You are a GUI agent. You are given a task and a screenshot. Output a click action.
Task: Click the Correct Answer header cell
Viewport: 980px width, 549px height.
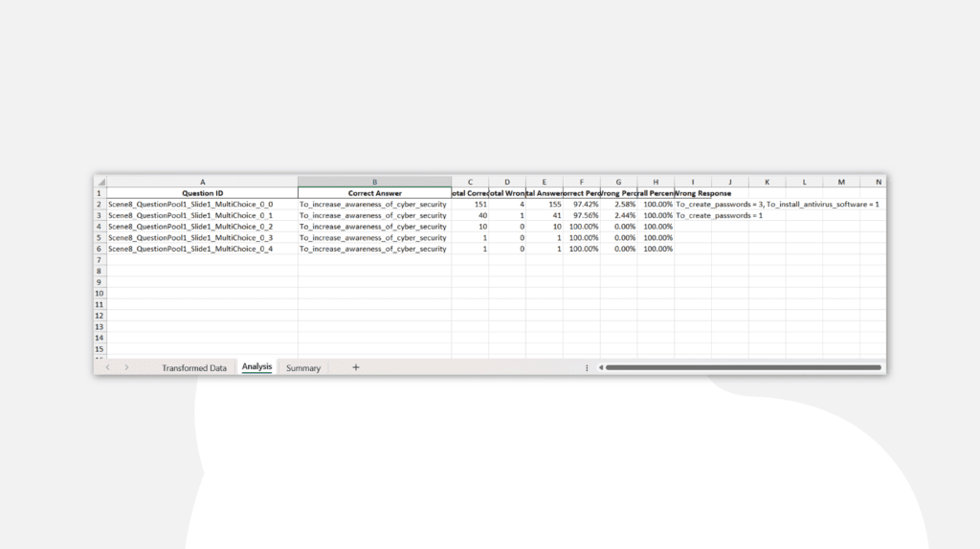(x=374, y=193)
